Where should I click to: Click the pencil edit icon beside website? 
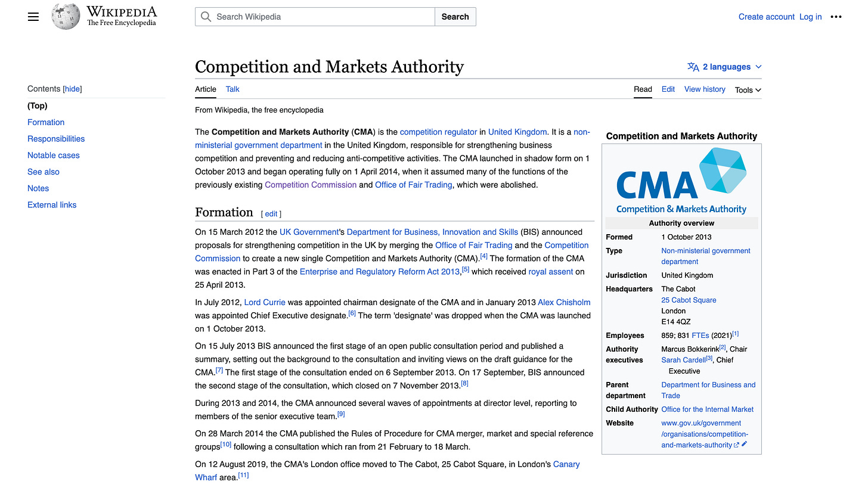pyautogui.click(x=744, y=445)
